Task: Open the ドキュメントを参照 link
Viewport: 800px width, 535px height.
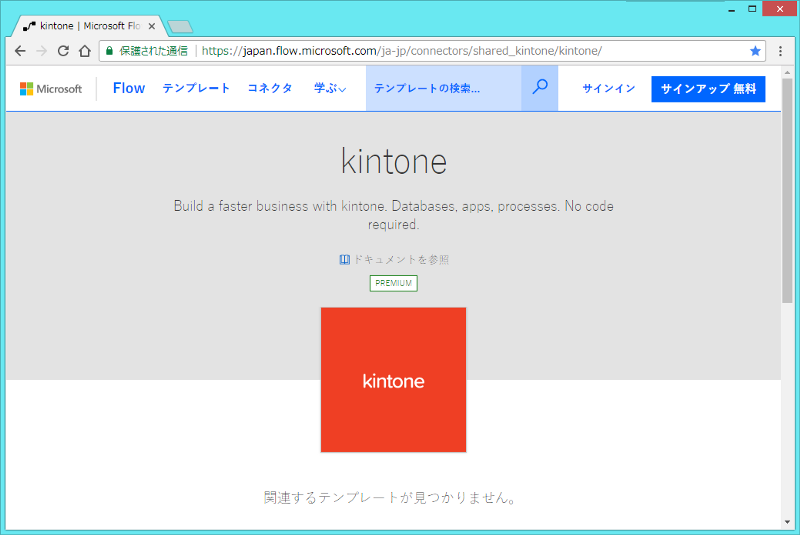Action: pyautogui.click(x=394, y=260)
